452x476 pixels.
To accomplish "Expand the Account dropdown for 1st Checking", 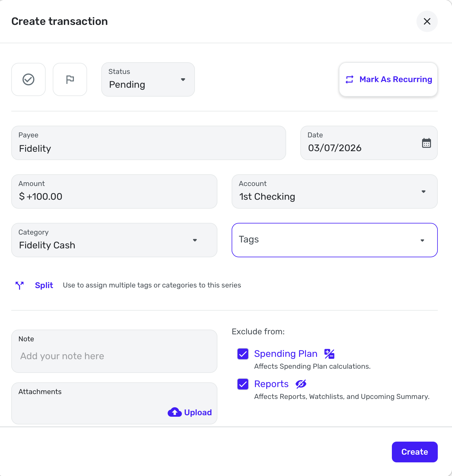I will [334, 191].
